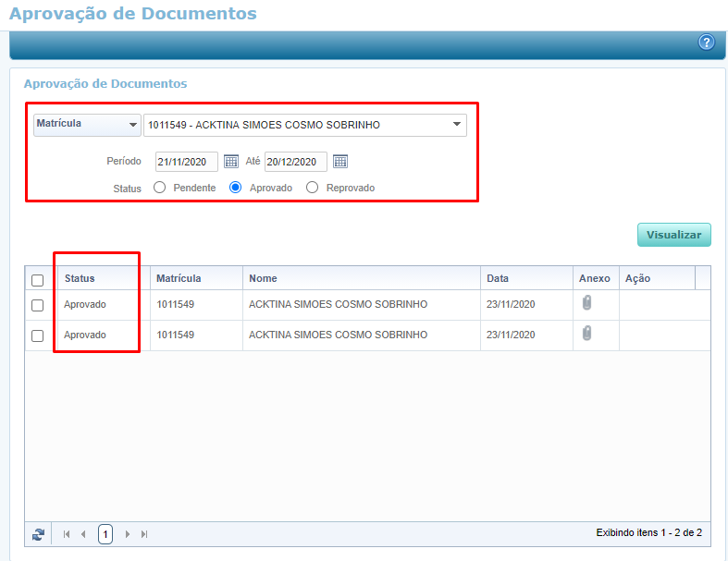Open the help question mark icon
The image size is (728, 561).
(706, 43)
